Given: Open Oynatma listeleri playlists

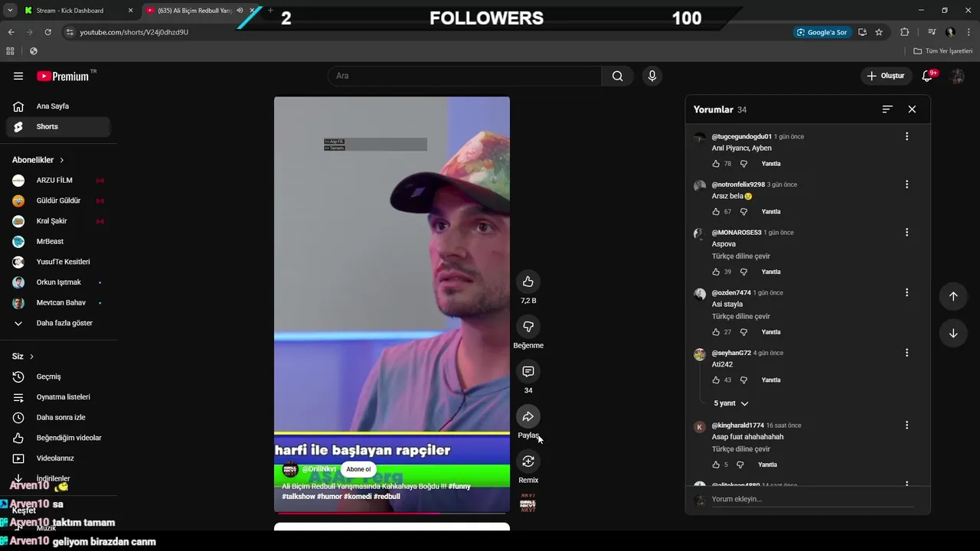Looking at the screenshot, I should coord(58,397).
